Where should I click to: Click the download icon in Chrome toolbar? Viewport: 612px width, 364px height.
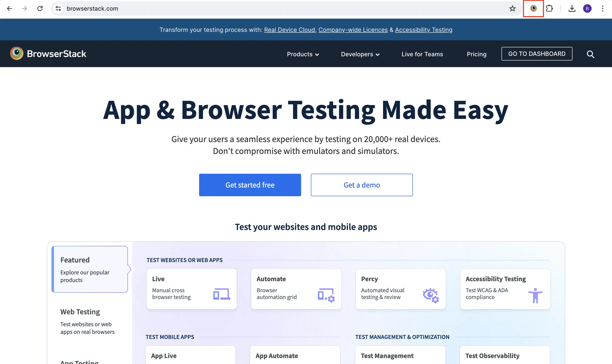click(x=572, y=8)
